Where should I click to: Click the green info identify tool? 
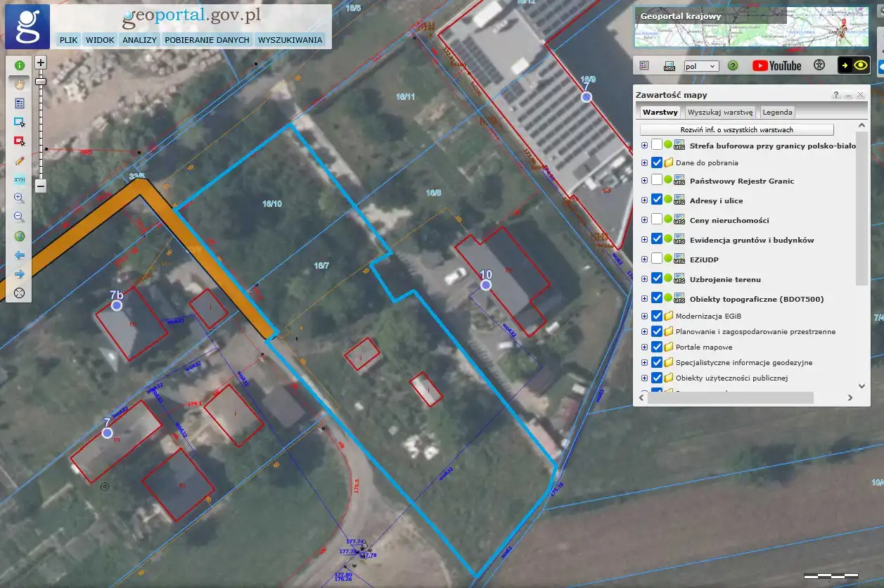point(20,65)
